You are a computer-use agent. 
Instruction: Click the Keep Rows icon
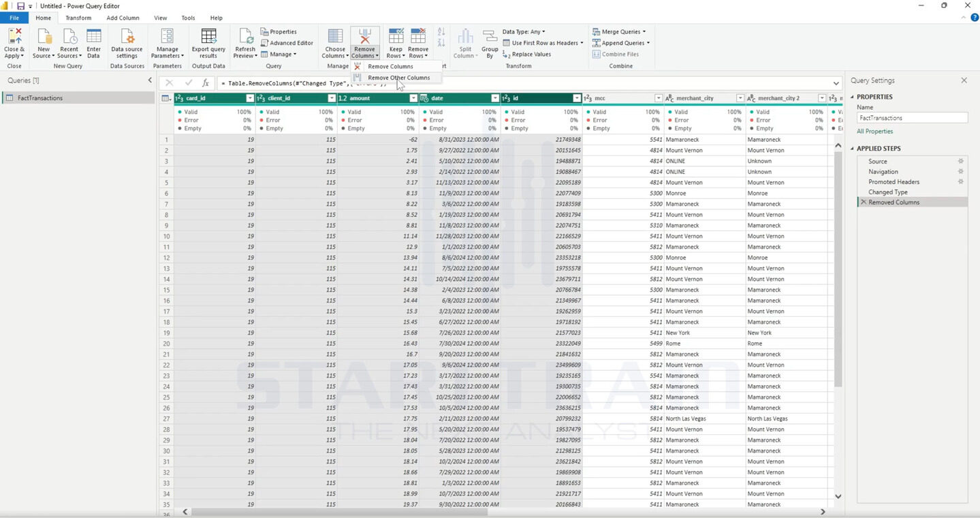click(396, 36)
